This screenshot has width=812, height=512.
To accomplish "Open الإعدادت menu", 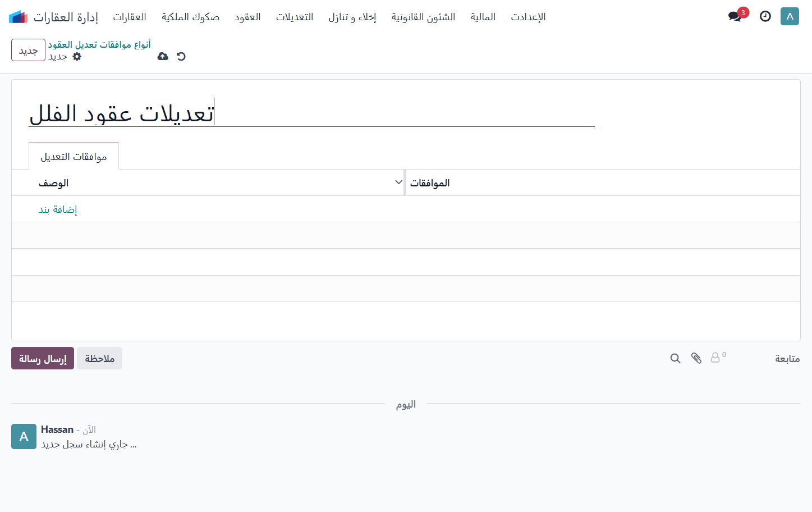I will pyautogui.click(x=528, y=17).
